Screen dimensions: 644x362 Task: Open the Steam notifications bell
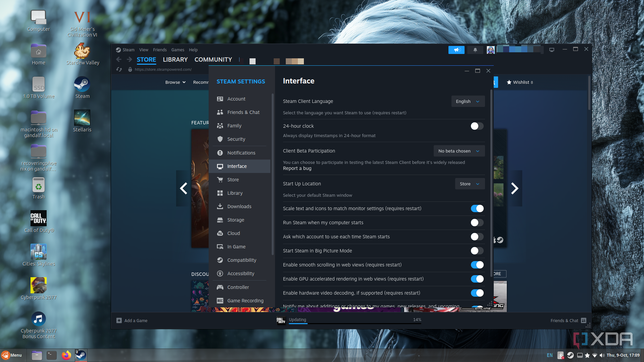point(475,50)
